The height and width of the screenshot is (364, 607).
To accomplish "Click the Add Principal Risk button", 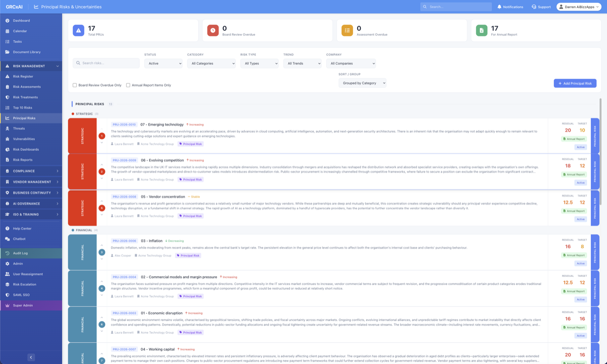I will click(x=575, y=83).
